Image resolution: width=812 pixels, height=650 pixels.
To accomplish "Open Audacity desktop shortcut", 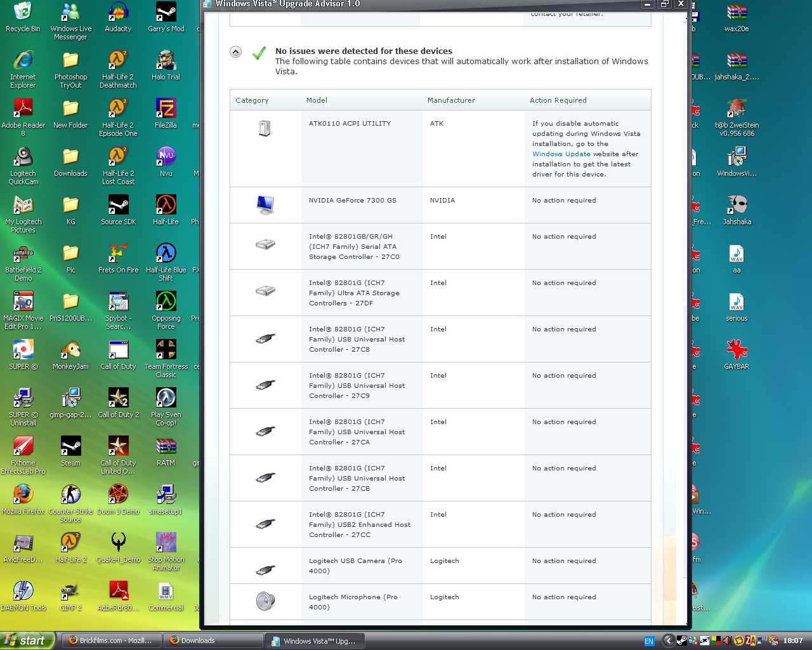I will click(118, 18).
